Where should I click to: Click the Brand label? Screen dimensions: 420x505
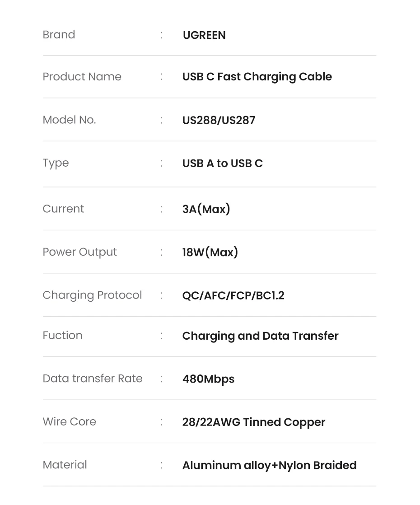59,35
